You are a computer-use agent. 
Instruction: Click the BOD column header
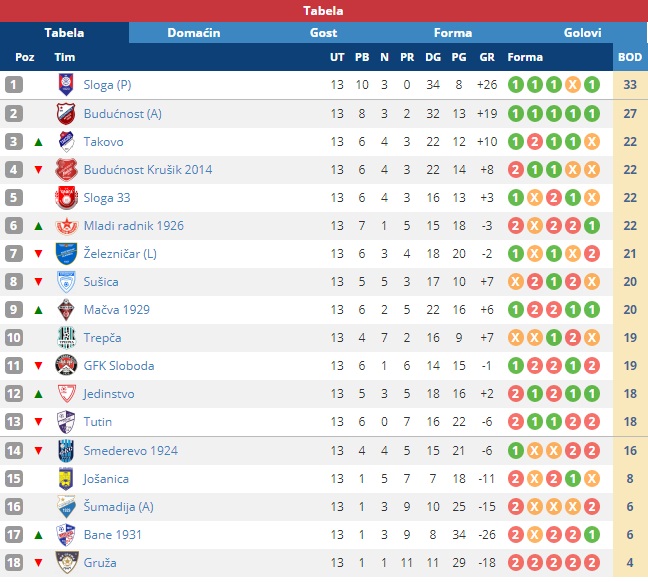click(x=630, y=57)
